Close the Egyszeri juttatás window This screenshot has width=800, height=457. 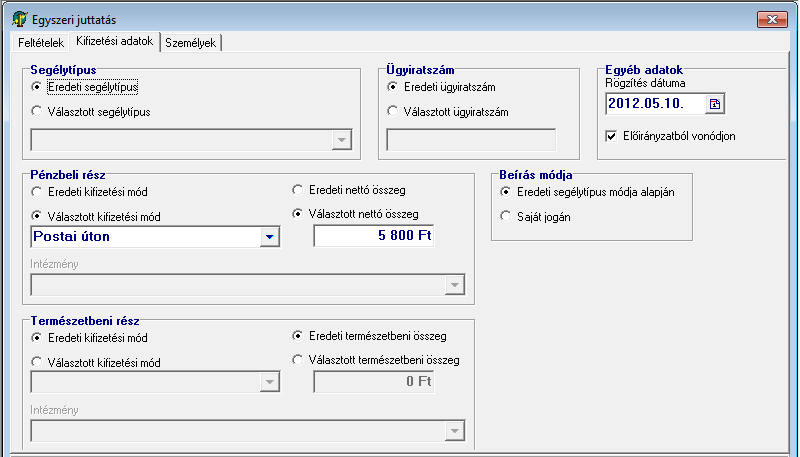coord(772,19)
